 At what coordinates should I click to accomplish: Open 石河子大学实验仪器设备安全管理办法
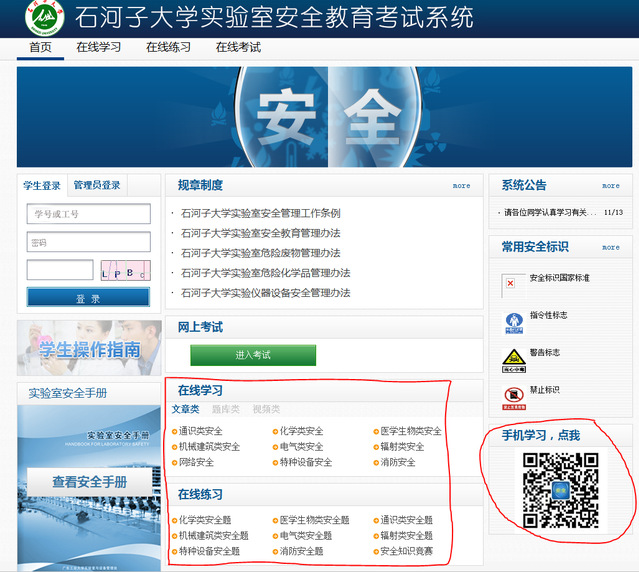click(265, 293)
